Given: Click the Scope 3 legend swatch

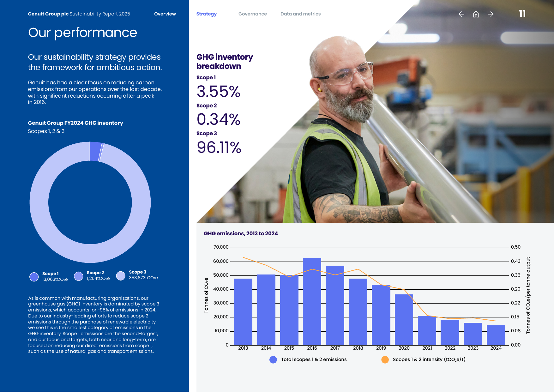Looking at the screenshot, I should [x=121, y=276].
